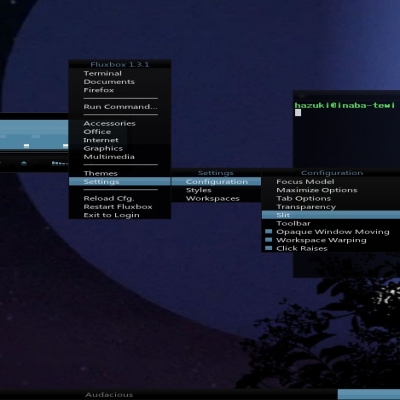The height and width of the screenshot is (400, 400).
Task: Select the highlighted Slit entry
Action: pyautogui.click(x=331, y=215)
